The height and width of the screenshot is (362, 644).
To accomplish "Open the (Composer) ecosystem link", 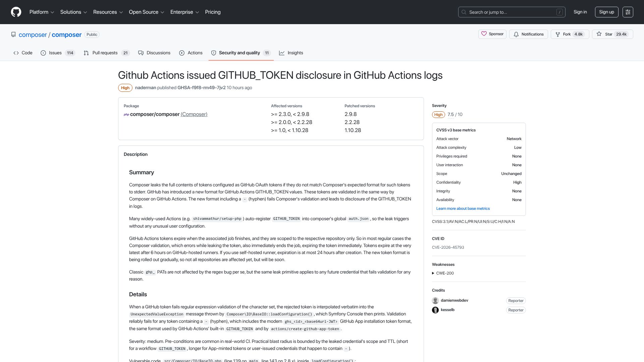I will pos(194,114).
